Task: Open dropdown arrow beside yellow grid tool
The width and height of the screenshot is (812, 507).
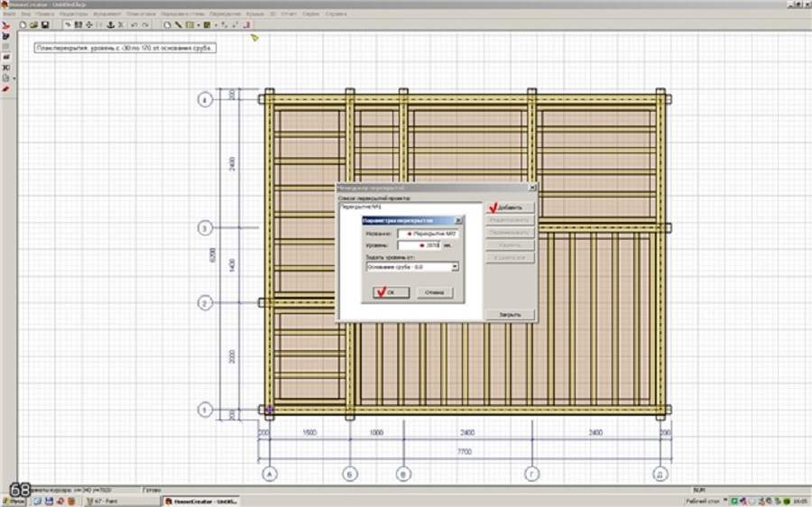Action: pyautogui.click(x=198, y=25)
